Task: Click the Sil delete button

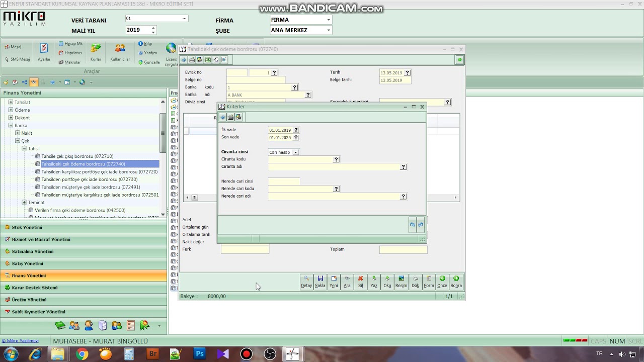Action: (x=361, y=282)
